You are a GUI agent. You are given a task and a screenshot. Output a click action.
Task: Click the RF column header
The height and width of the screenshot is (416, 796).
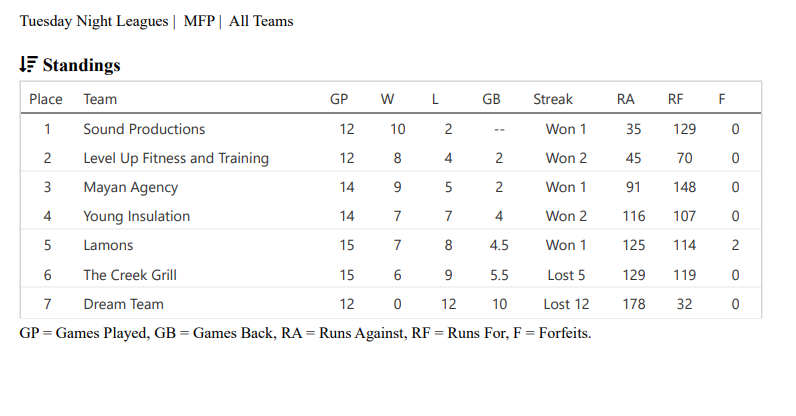pyautogui.click(x=676, y=99)
